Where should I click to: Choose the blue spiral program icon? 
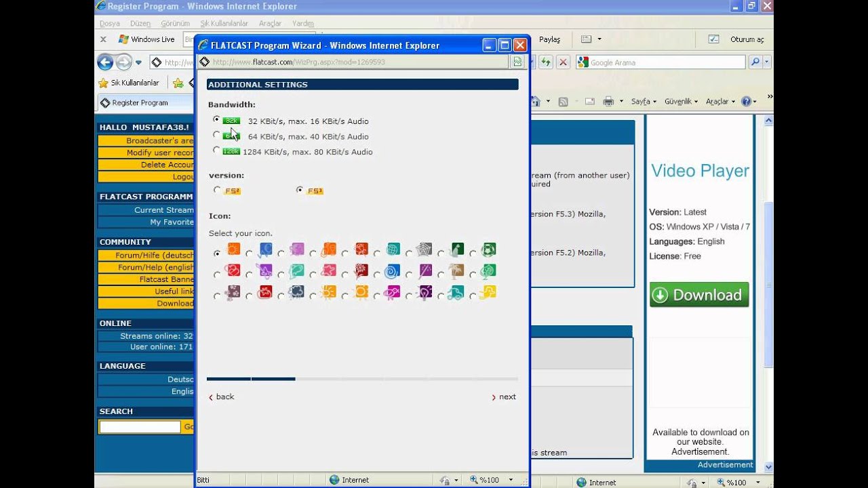click(393, 271)
